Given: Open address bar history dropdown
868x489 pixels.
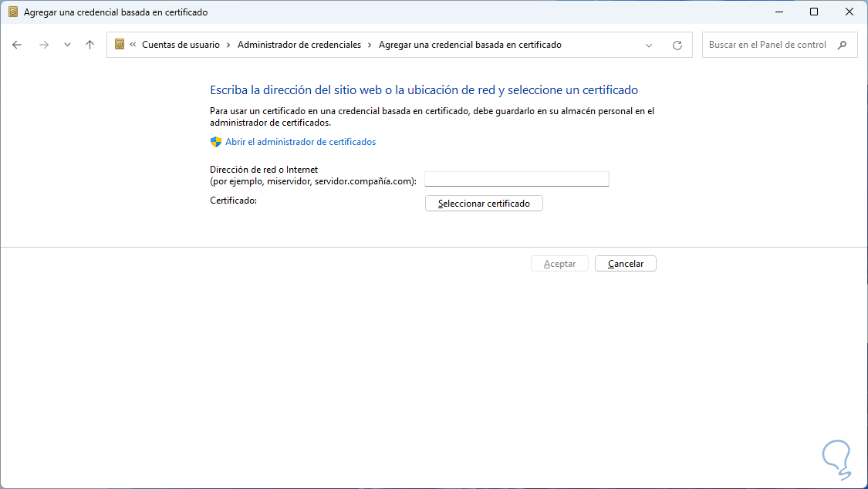Looking at the screenshot, I should pyautogui.click(x=649, y=46).
